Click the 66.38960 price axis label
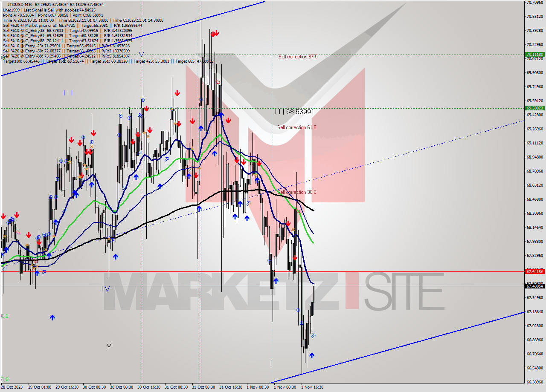 tap(534, 382)
